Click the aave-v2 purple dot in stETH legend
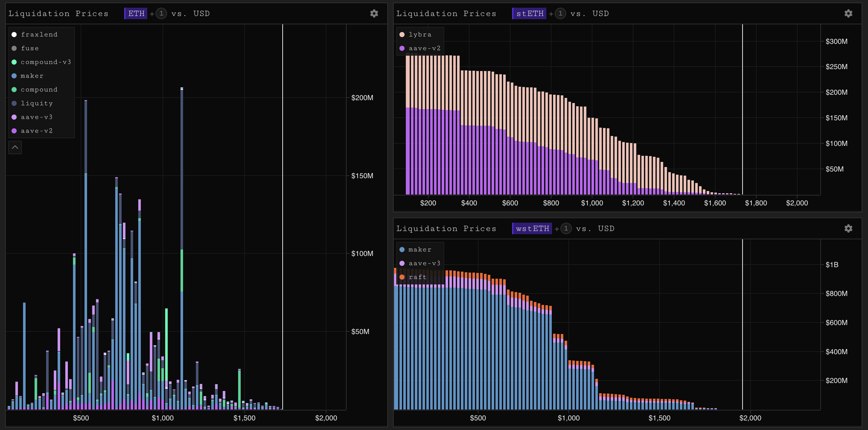868x430 pixels. point(402,48)
